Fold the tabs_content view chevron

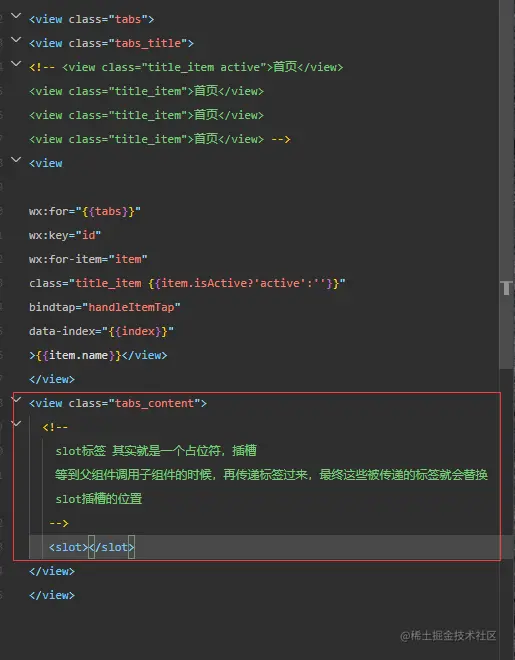(x=16, y=399)
